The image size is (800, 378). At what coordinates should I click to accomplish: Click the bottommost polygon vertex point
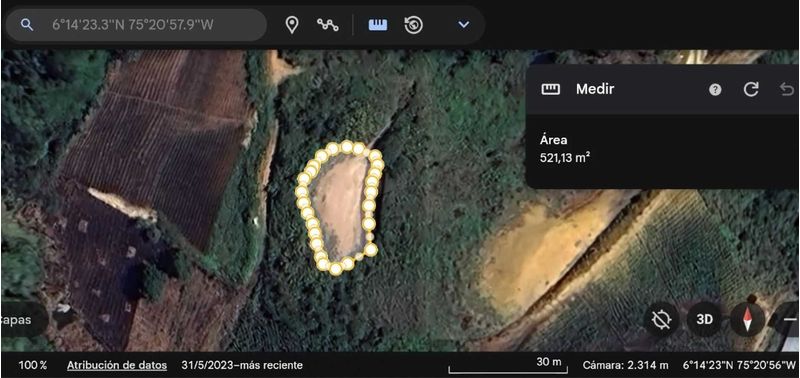click(335, 269)
